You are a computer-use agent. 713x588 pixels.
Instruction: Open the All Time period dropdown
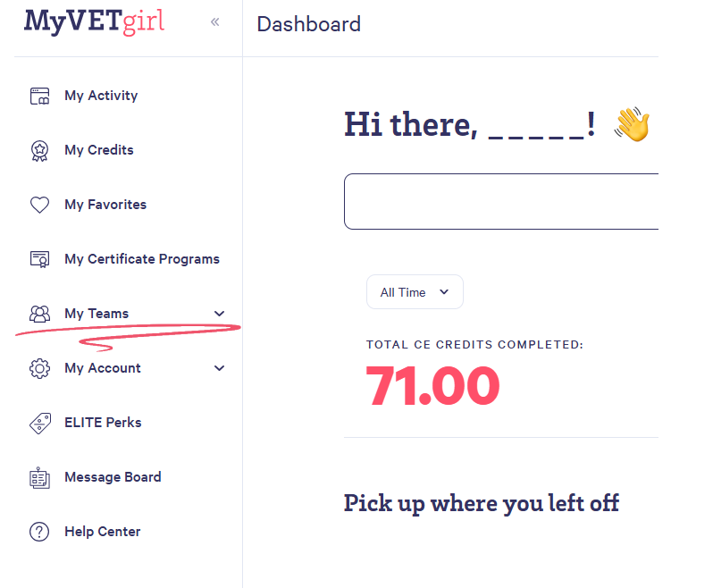[415, 292]
